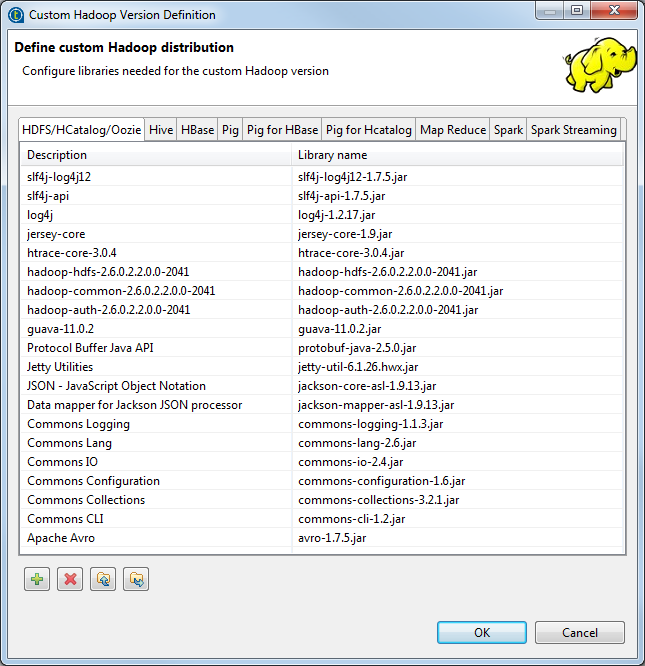Click the Talend icon in the title bar
This screenshot has width=645, height=666.
coord(16,15)
